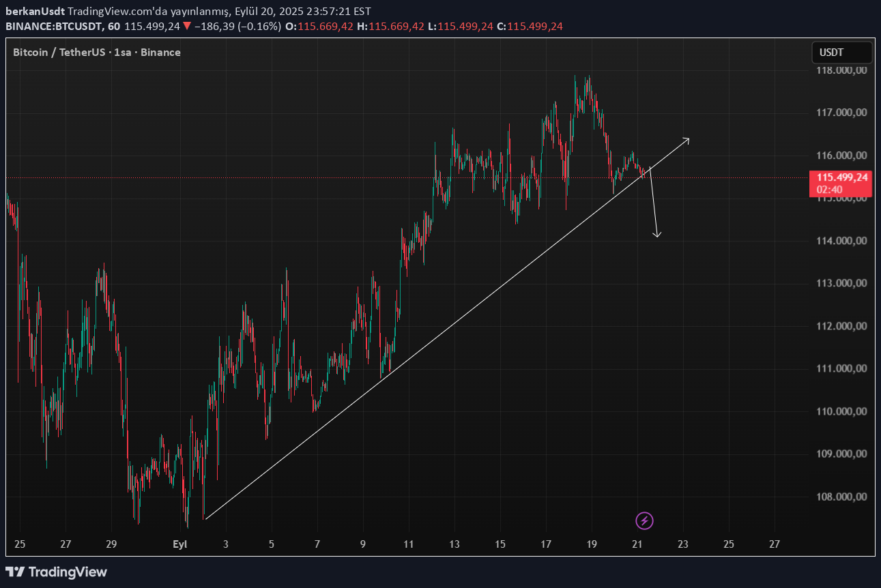
Task: Open the USDT currency selector
Action: tap(841, 53)
